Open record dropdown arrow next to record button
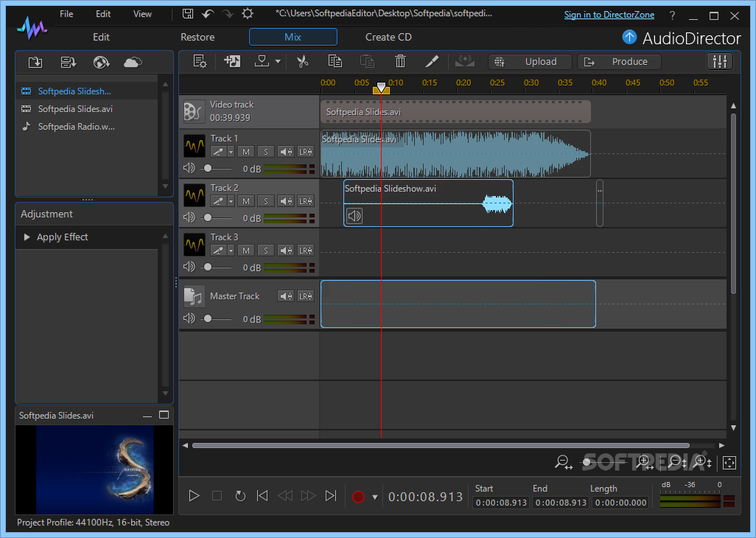Screen dimensions: 756x538 [x=374, y=497]
